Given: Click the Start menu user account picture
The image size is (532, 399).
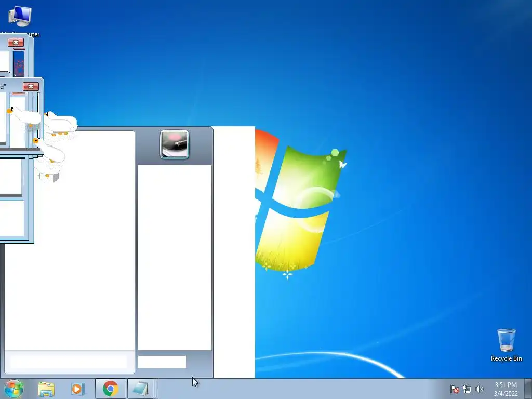Looking at the screenshot, I should [x=175, y=144].
